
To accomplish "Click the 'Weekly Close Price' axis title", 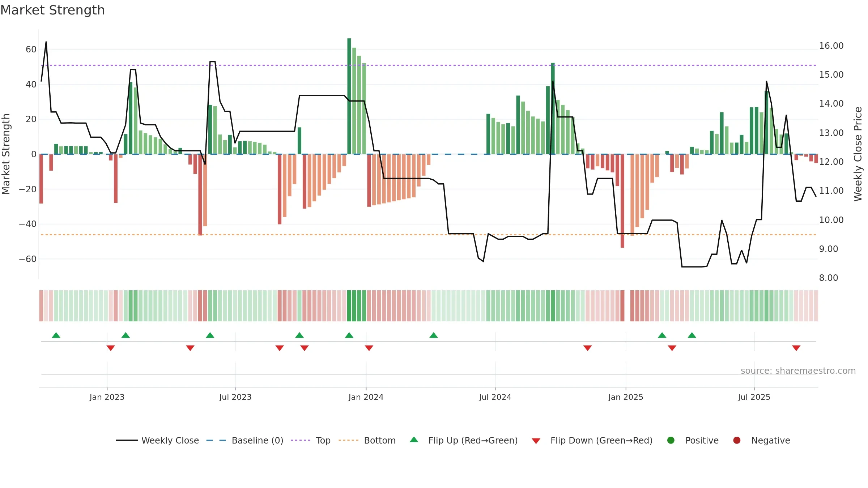I will (858, 154).
